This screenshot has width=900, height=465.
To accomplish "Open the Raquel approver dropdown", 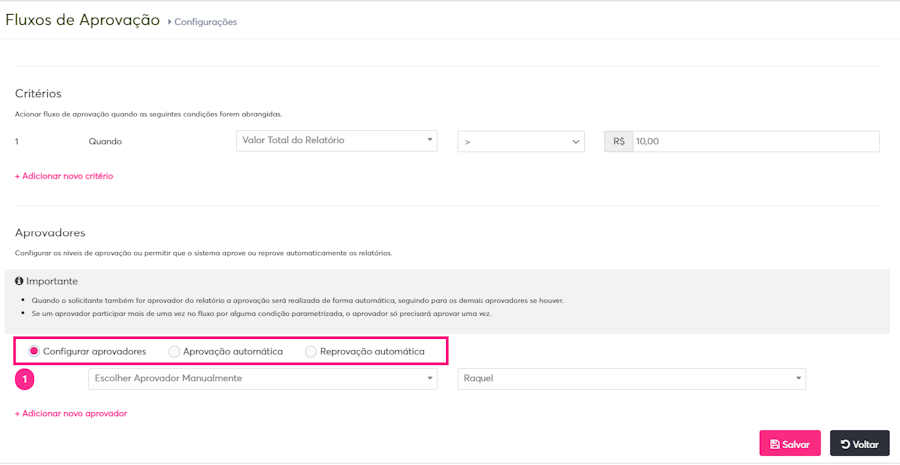I will 632,379.
